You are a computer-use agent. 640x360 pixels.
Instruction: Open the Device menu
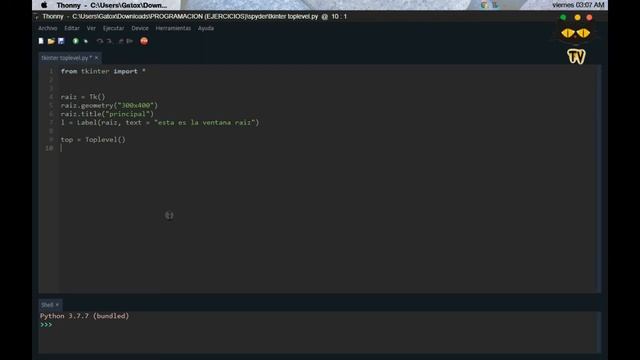point(140,28)
